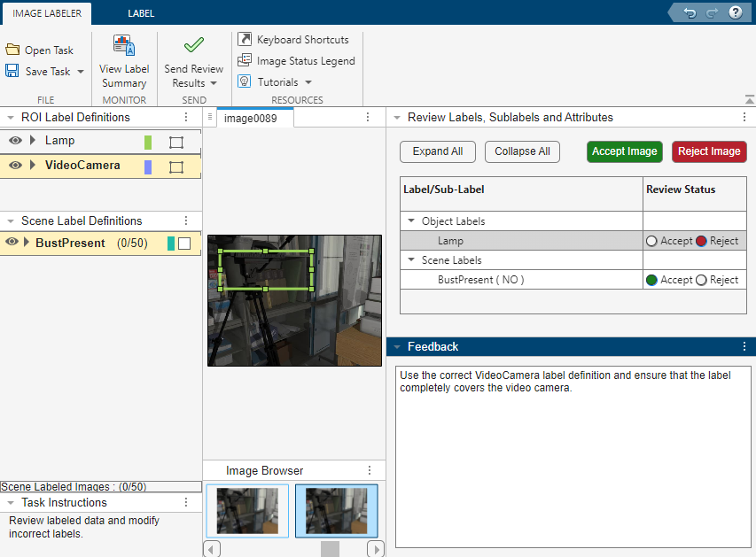
Task: Click the View Label Summary icon
Action: tap(123, 45)
